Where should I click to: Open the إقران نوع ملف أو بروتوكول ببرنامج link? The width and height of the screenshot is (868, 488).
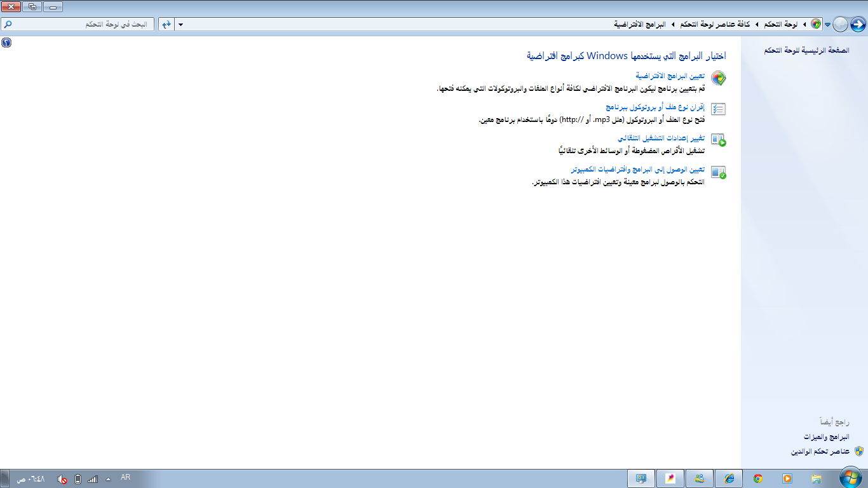pyautogui.click(x=656, y=107)
